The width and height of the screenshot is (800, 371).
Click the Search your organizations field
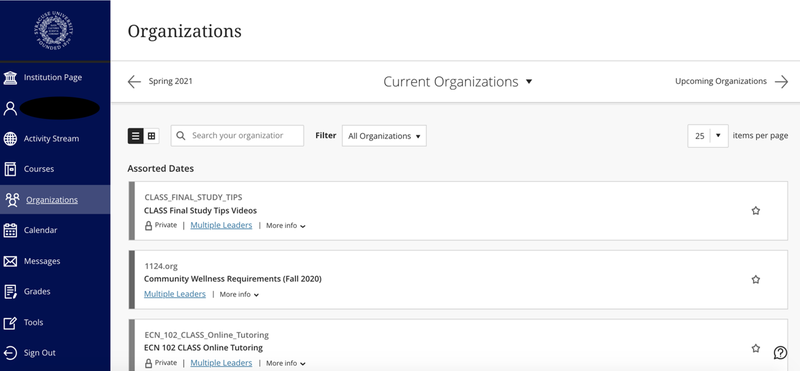pos(237,136)
